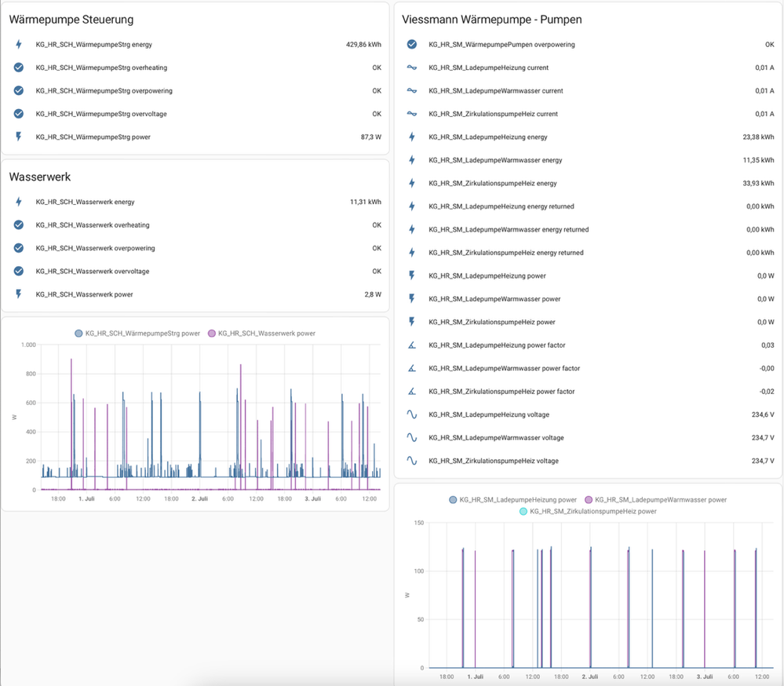Click the Wasserwerk card heading
This screenshot has height=686, width=784.
coord(40,177)
